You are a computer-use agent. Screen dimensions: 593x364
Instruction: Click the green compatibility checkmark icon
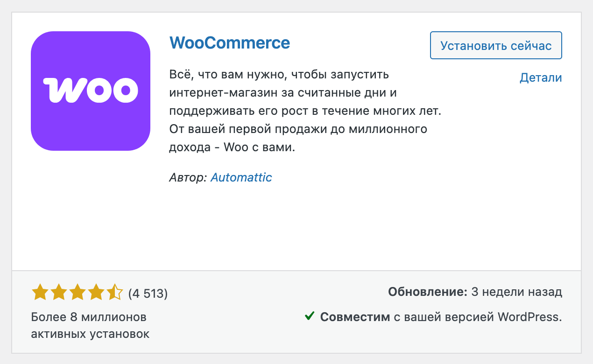coord(309,317)
